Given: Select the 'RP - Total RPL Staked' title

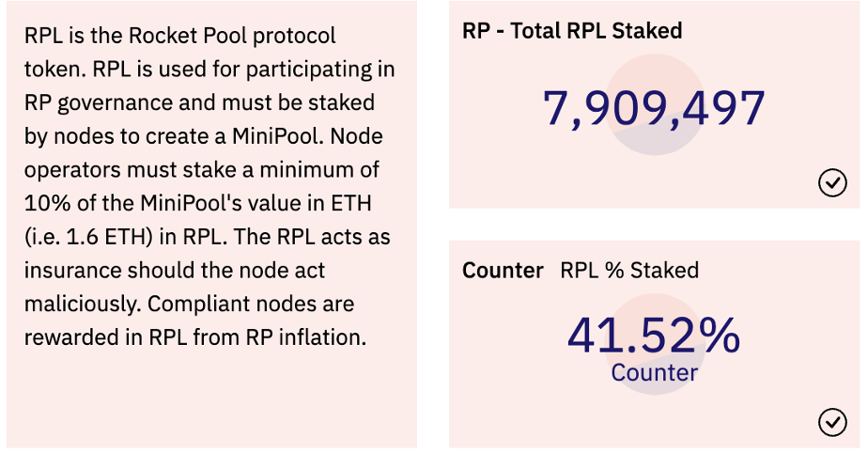Looking at the screenshot, I should click(572, 31).
